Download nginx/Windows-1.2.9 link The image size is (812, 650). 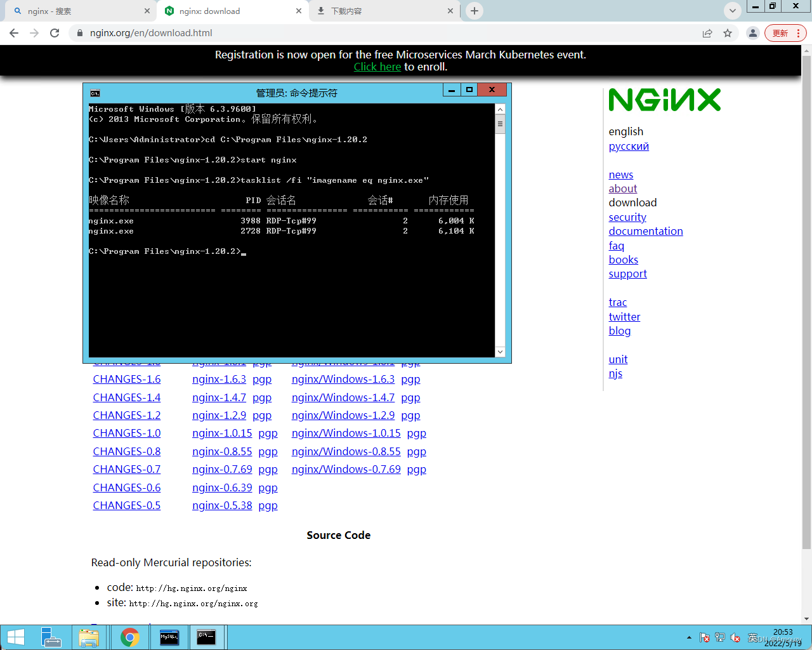[343, 415]
